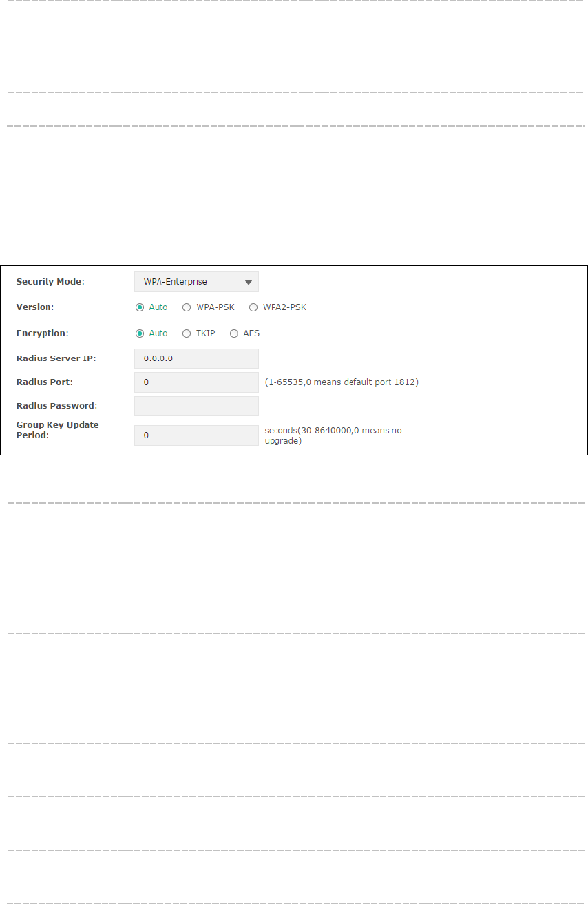Click the Radius Server IP field
Image resolution: width=588 pixels, height=904 pixels.
[x=196, y=359]
